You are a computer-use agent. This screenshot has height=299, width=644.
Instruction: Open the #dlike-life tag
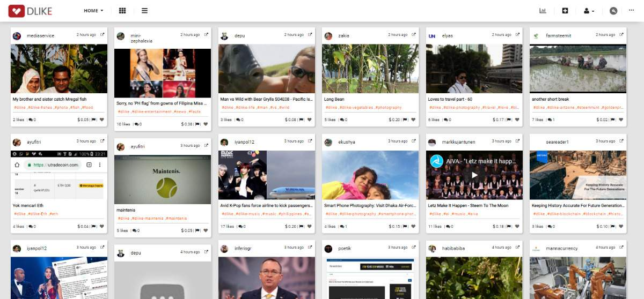coord(244,108)
